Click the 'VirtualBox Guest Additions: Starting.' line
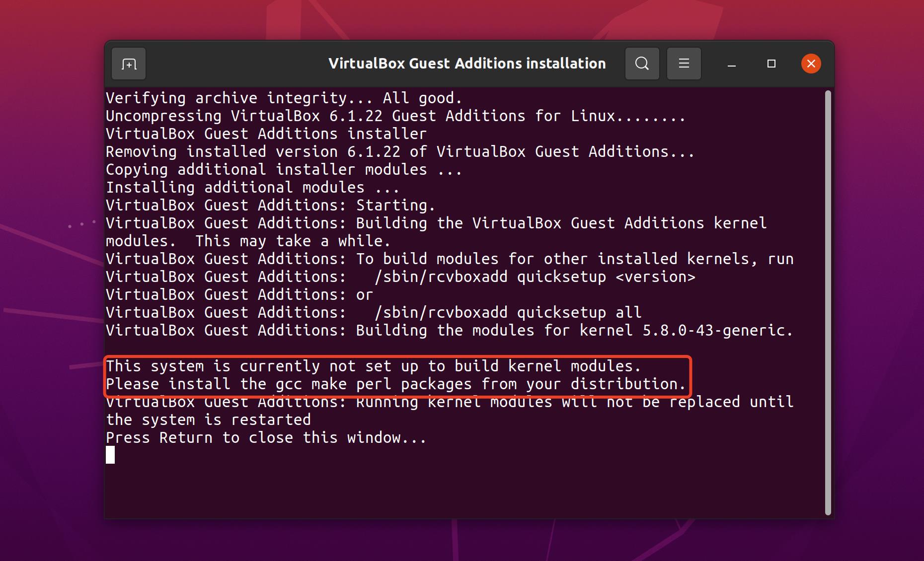The image size is (924, 561). tap(270, 206)
